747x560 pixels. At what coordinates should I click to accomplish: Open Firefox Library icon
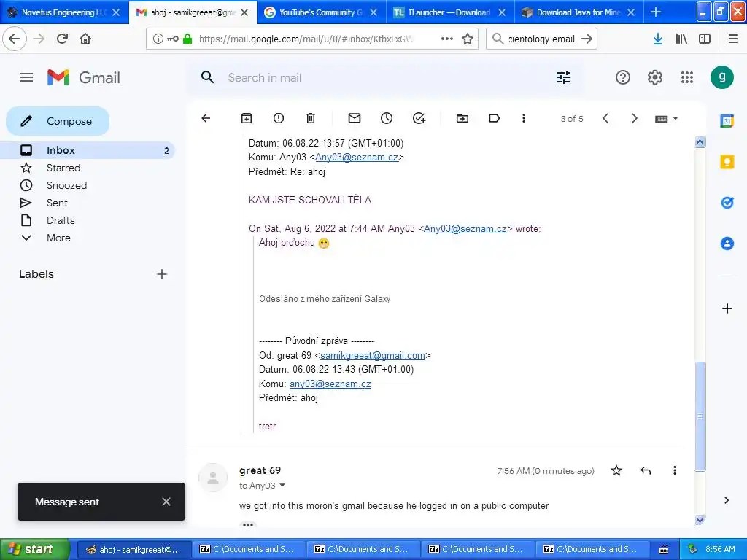[681, 39]
